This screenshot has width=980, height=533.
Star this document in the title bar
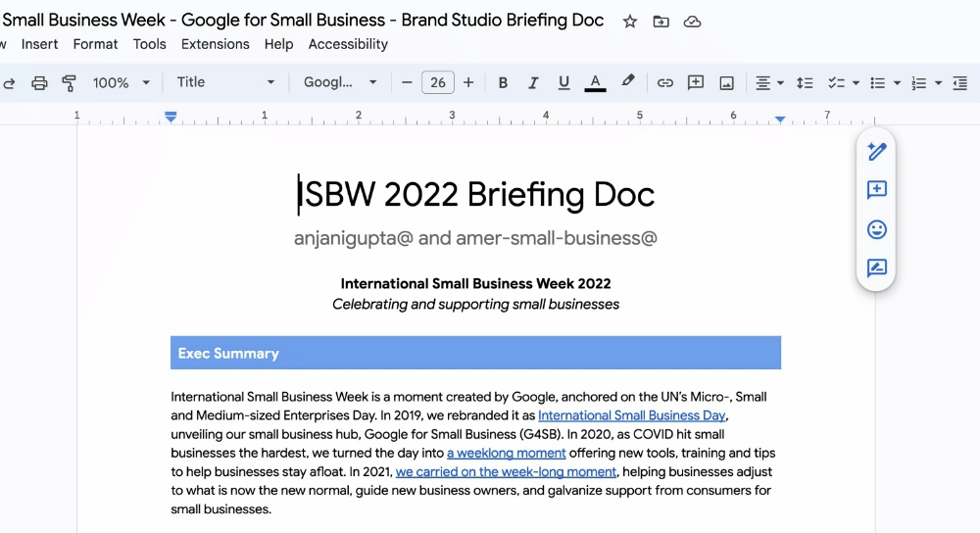tap(630, 22)
